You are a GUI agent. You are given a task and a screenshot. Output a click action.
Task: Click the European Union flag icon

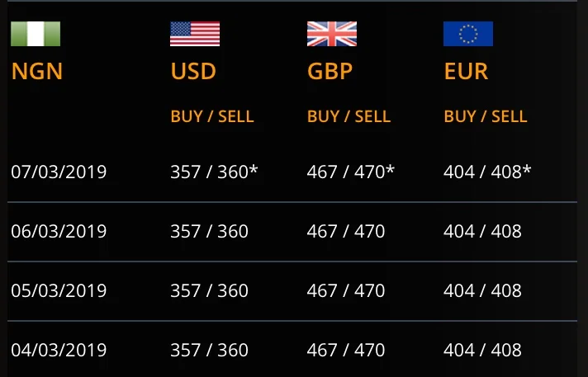pyautogui.click(x=468, y=34)
